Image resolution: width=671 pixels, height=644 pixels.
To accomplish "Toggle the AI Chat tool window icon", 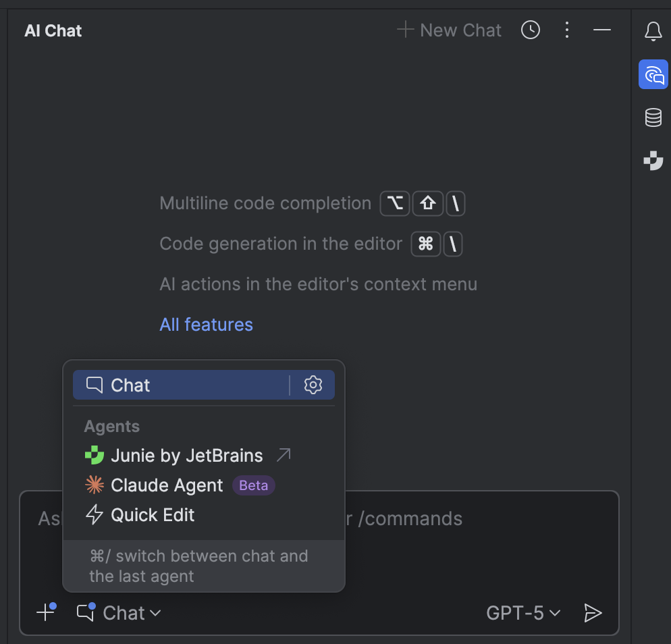I will coord(653,74).
